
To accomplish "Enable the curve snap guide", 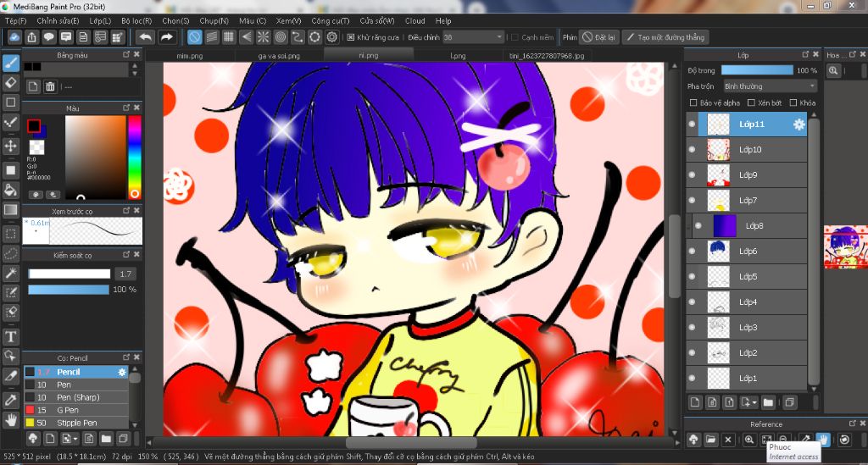I will [x=298, y=37].
